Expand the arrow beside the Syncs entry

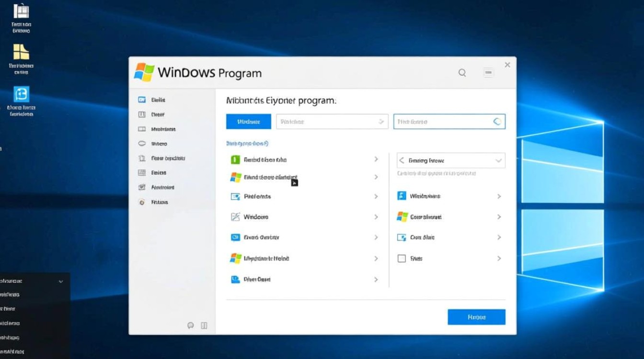[499, 258]
